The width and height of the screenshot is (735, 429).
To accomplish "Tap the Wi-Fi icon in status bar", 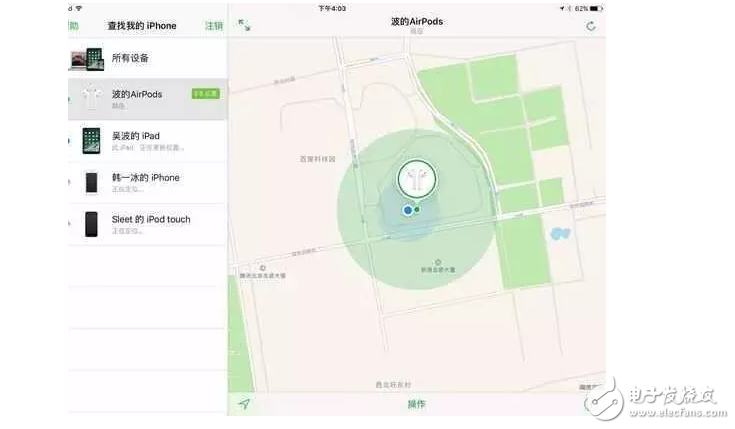I will pos(79,8).
